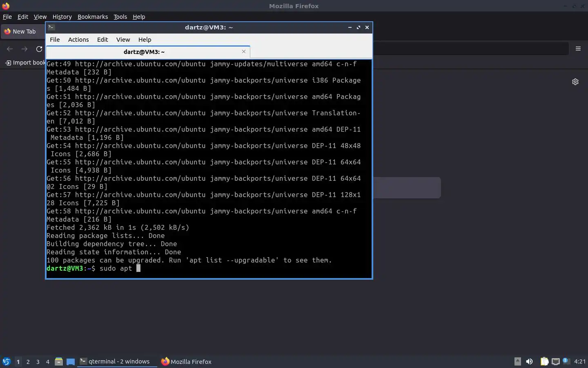
Task: Click Import bookmarks in Firefox toolbar
Action: [25, 63]
